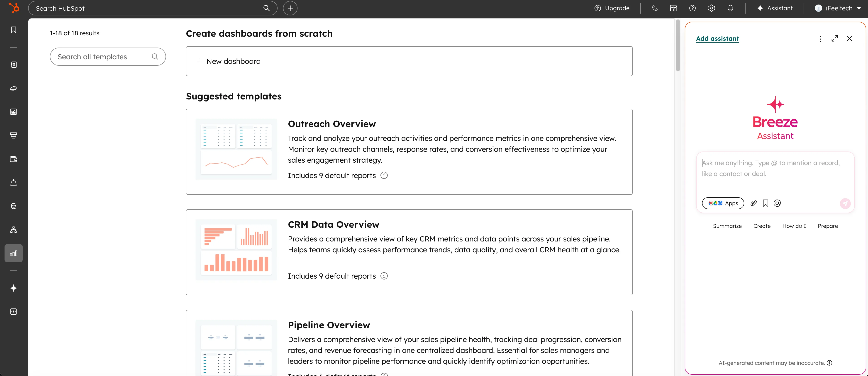
Task: Open the Marketplace storefront icon
Action: [x=673, y=8]
